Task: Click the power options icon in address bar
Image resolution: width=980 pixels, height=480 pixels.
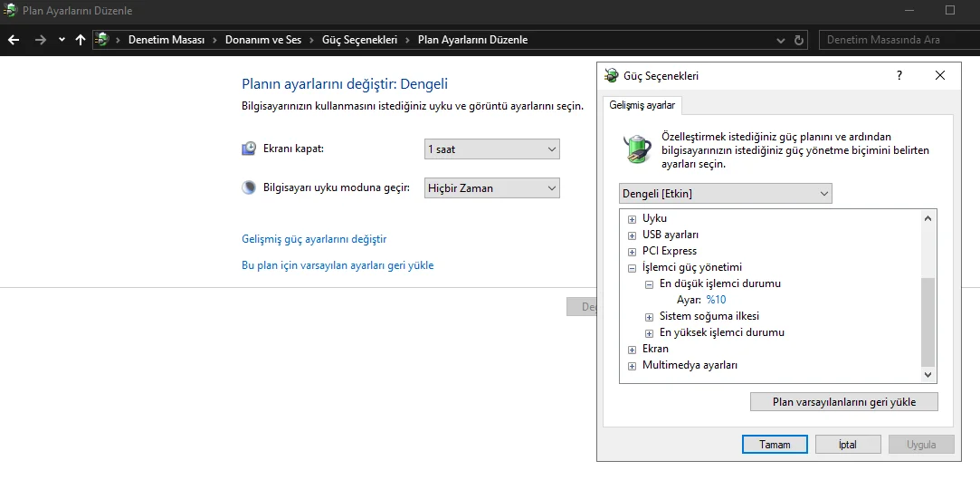Action: pyautogui.click(x=103, y=40)
